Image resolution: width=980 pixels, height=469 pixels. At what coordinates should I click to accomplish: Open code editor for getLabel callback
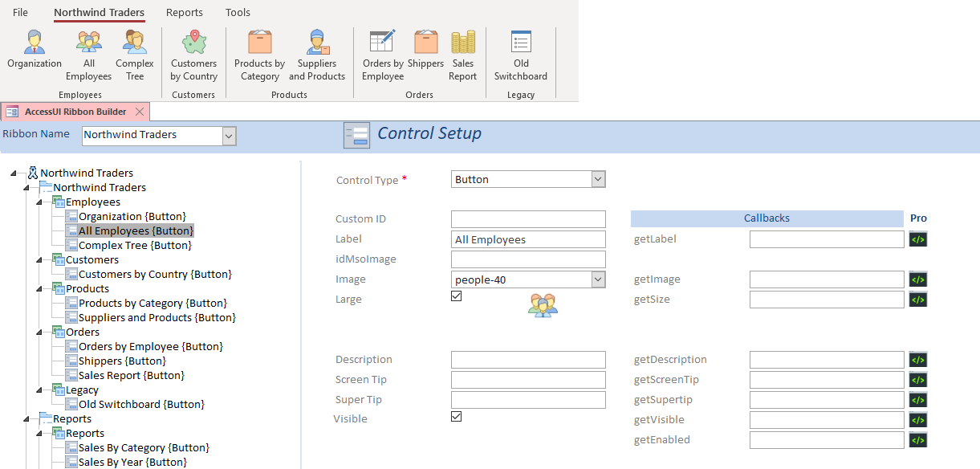(x=918, y=239)
